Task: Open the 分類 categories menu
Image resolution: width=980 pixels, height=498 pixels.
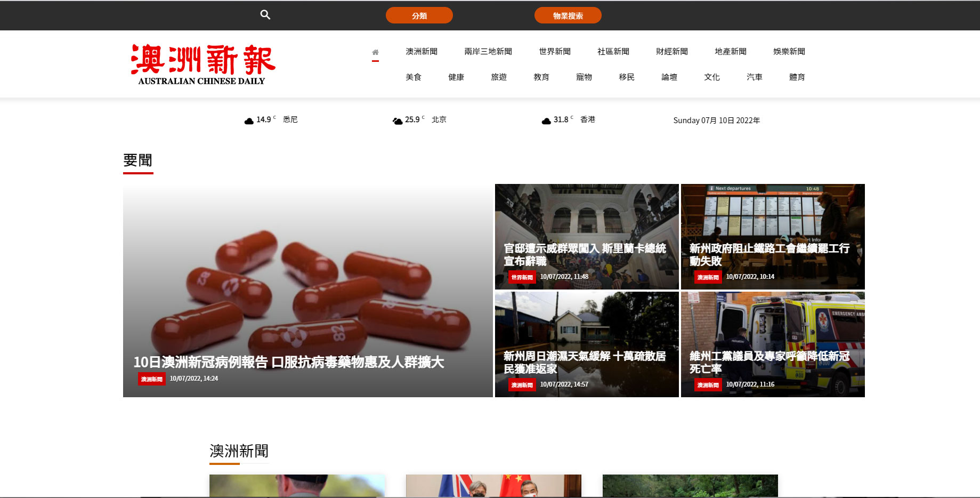Action: tap(419, 15)
